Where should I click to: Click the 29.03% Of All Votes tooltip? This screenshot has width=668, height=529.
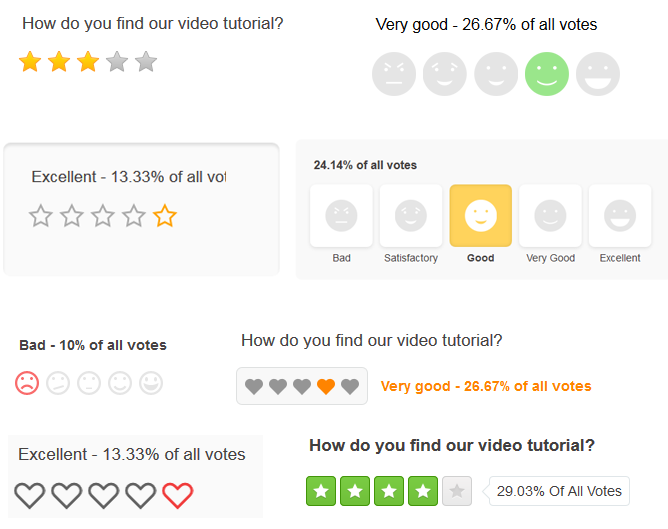click(559, 491)
